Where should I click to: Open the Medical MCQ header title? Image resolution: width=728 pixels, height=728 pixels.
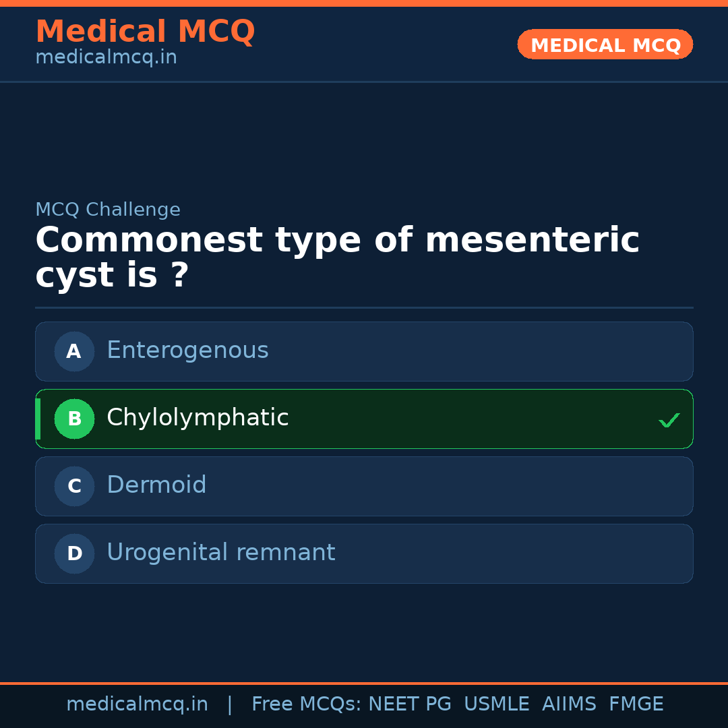tap(145, 32)
